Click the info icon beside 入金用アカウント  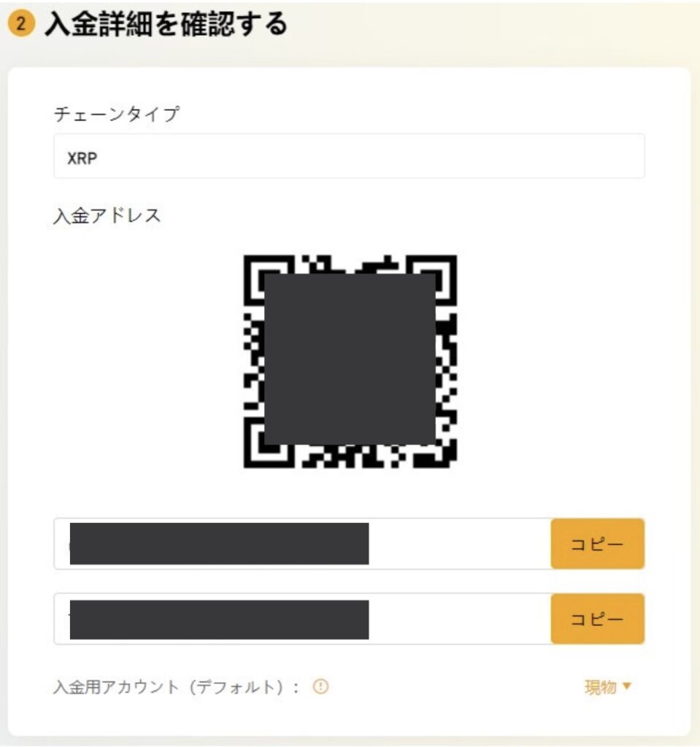[x=320, y=686]
